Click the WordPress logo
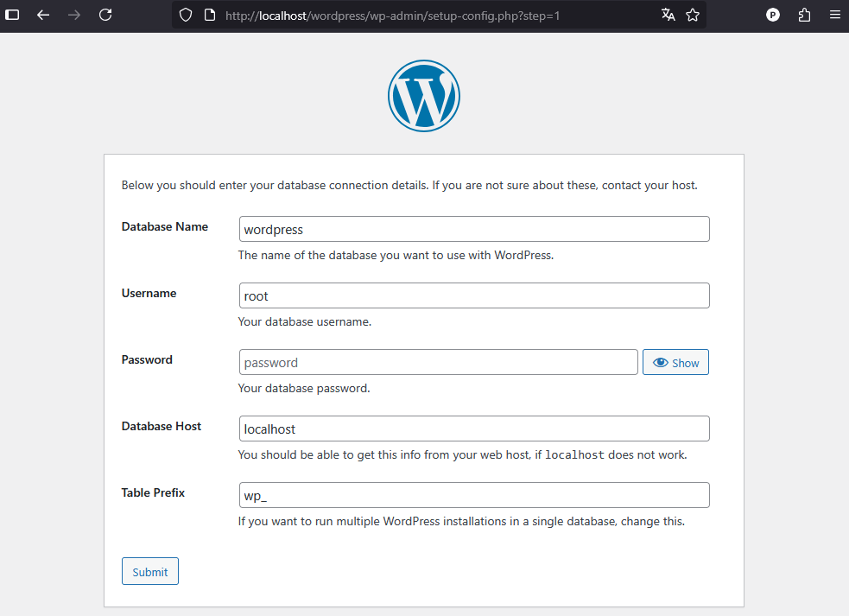The width and height of the screenshot is (849, 616). coord(424,96)
